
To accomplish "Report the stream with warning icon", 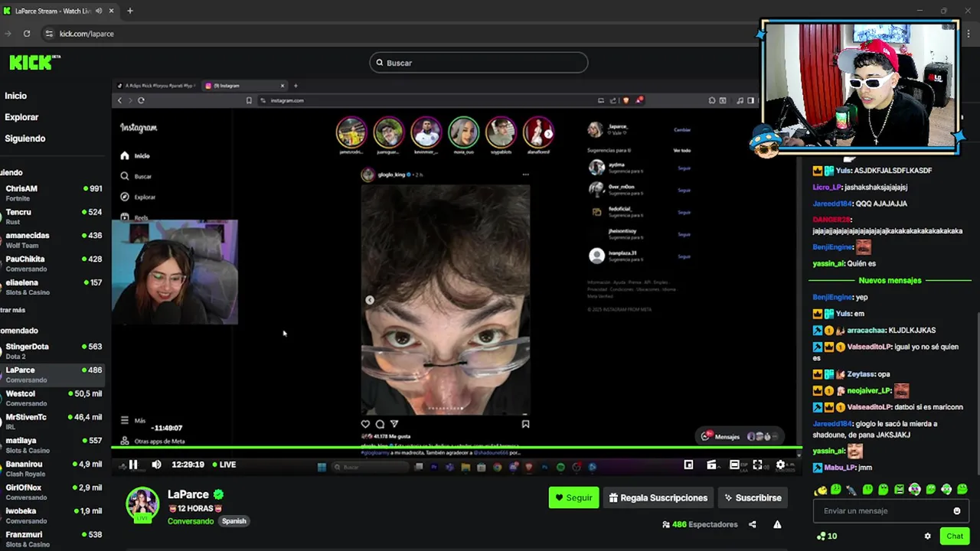I will pyautogui.click(x=777, y=524).
